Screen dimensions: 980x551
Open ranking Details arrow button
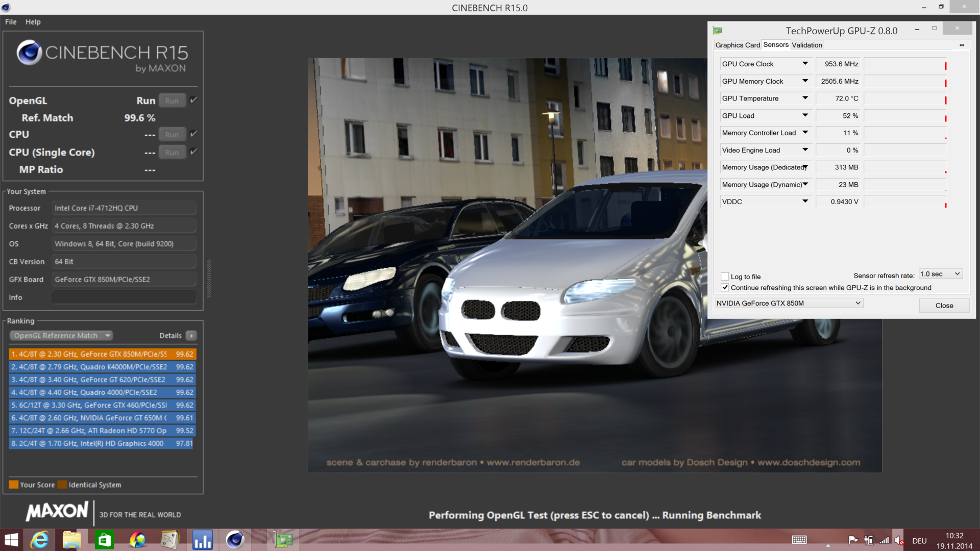pyautogui.click(x=191, y=336)
